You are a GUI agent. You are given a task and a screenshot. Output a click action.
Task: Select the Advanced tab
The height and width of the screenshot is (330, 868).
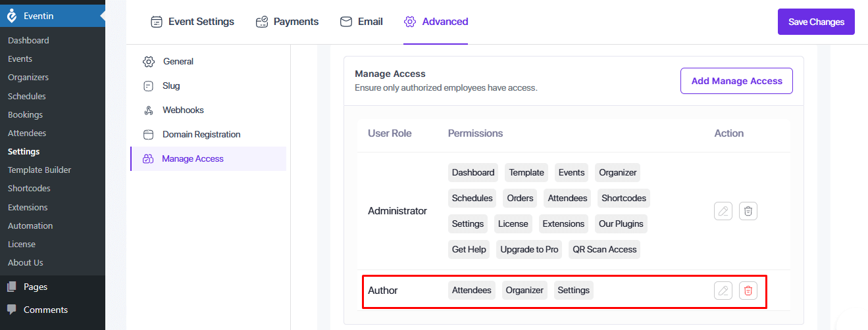pyautogui.click(x=436, y=22)
